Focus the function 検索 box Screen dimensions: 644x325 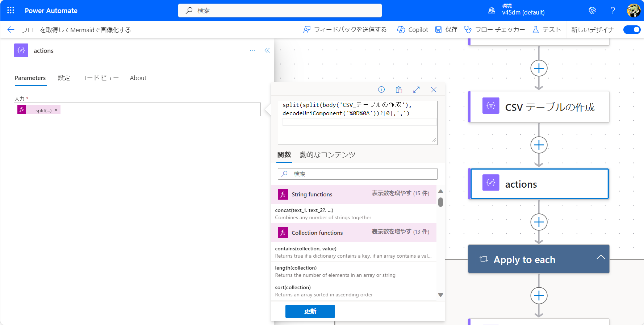tap(357, 174)
